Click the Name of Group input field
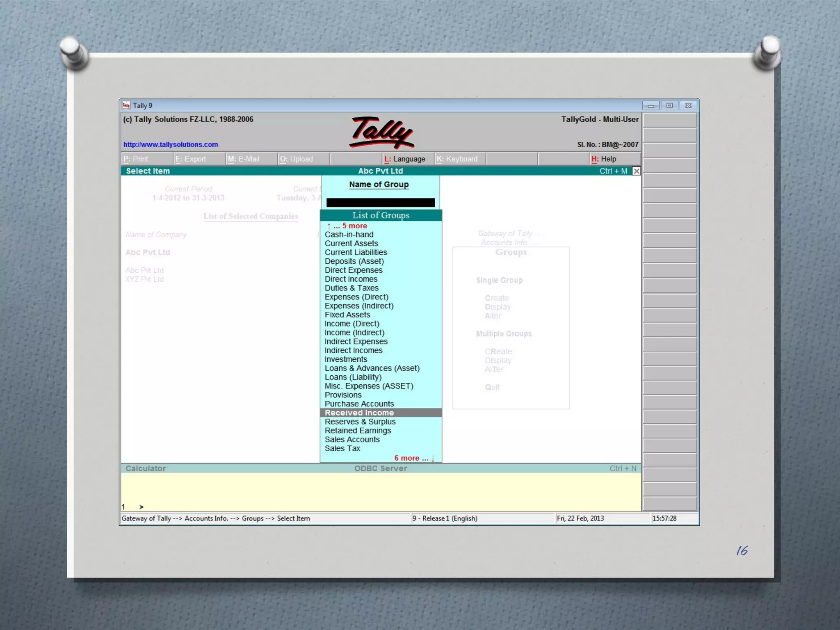840x630 pixels. pos(380,203)
